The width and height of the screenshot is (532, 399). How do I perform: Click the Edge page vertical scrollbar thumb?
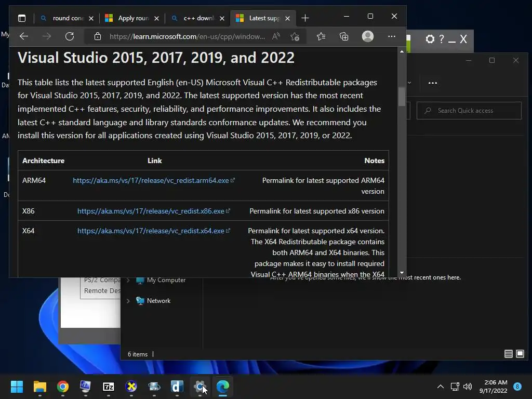(x=402, y=97)
